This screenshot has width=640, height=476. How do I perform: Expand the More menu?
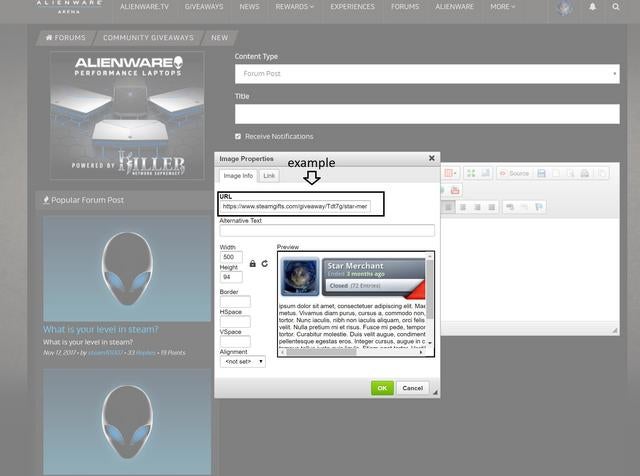click(x=502, y=7)
